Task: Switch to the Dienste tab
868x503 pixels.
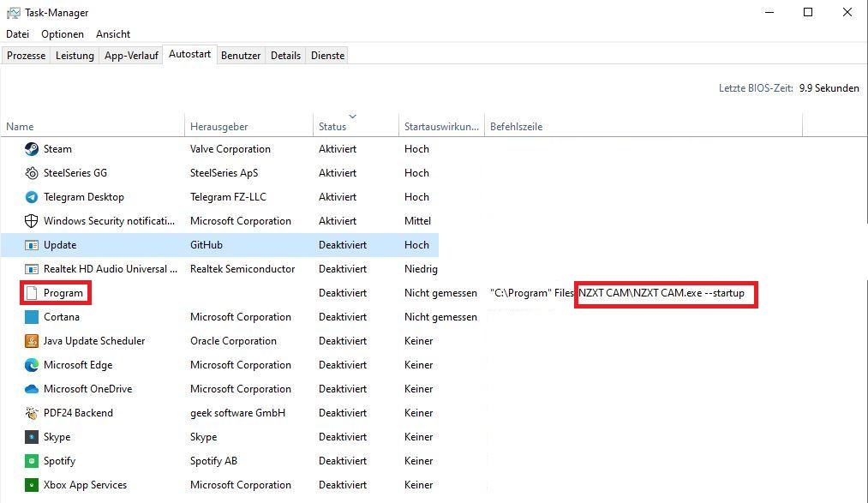Action: click(327, 56)
